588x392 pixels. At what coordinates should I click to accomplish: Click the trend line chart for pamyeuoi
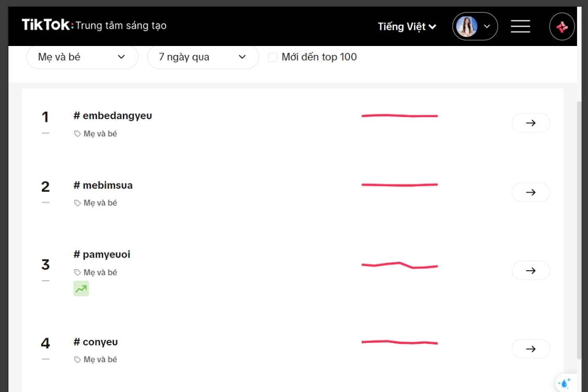tap(400, 265)
